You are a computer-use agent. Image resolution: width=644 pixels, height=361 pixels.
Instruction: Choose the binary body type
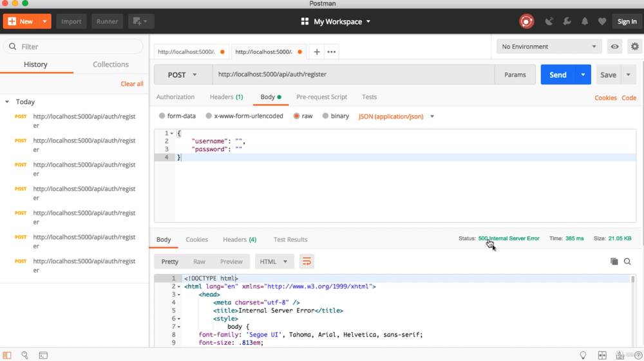(326, 116)
